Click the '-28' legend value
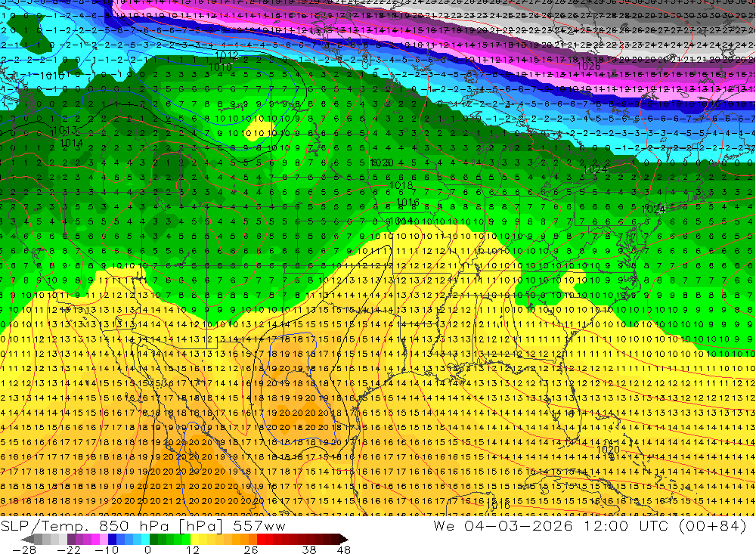The height and width of the screenshot is (554, 756). click(x=23, y=549)
